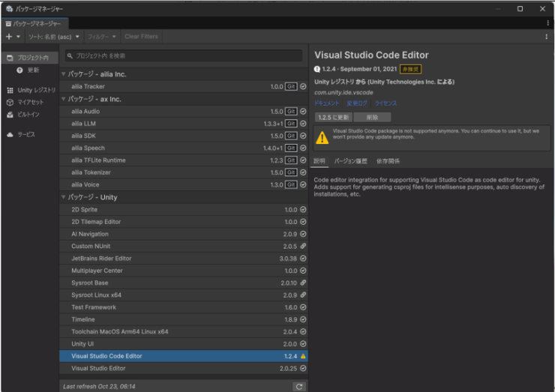555x392 pixels.
Task: Open the Unity レジストリ sidebar section
Action: click(x=30, y=90)
